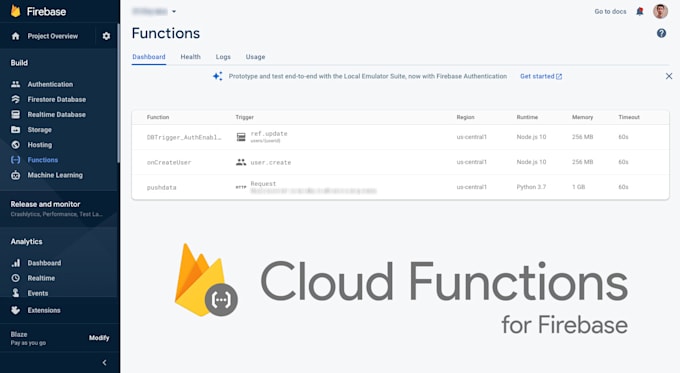The width and height of the screenshot is (680, 373).
Task: Click the Firestore Database icon
Action: pos(16,99)
